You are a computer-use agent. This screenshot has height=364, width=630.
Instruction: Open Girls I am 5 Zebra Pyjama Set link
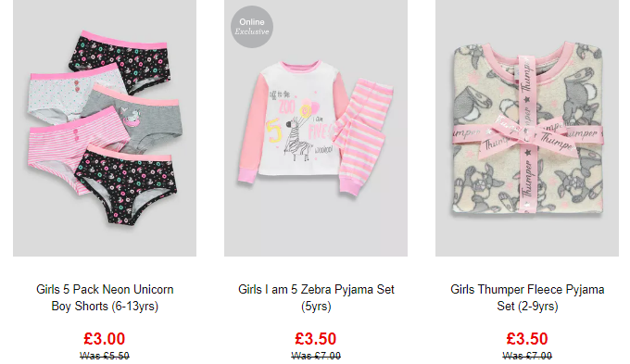[x=316, y=297]
